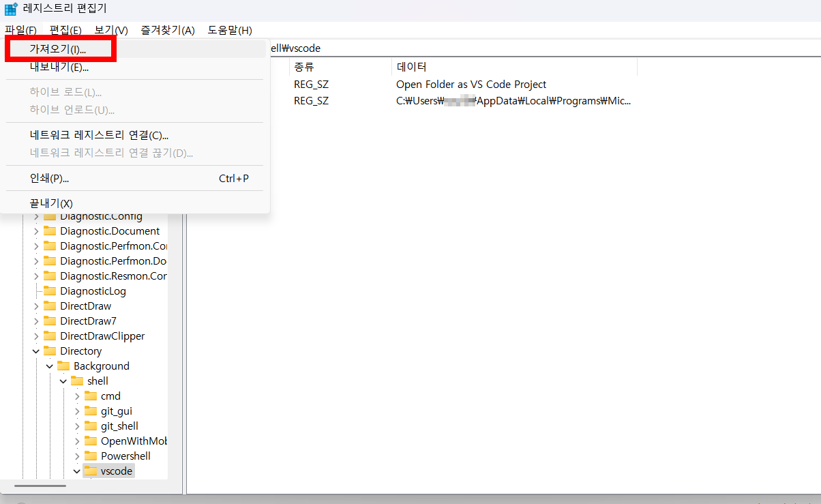Collapse the Directory key
821x504 pixels.
[36, 351]
